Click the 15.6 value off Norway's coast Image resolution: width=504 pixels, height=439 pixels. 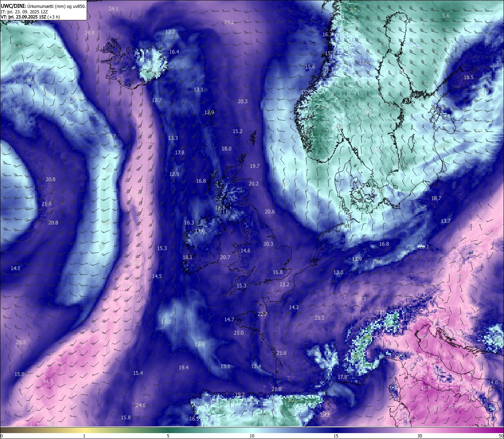pyautogui.click(x=310, y=67)
